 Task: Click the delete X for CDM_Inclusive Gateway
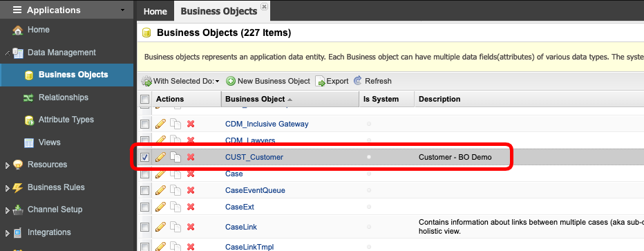[x=191, y=124]
